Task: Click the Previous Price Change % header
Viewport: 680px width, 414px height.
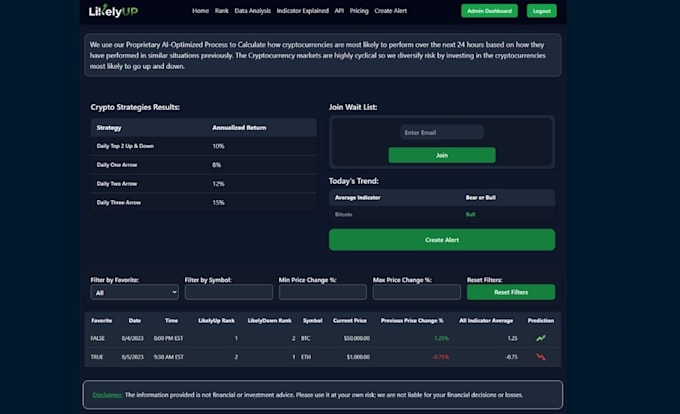Action: (412, 321)
